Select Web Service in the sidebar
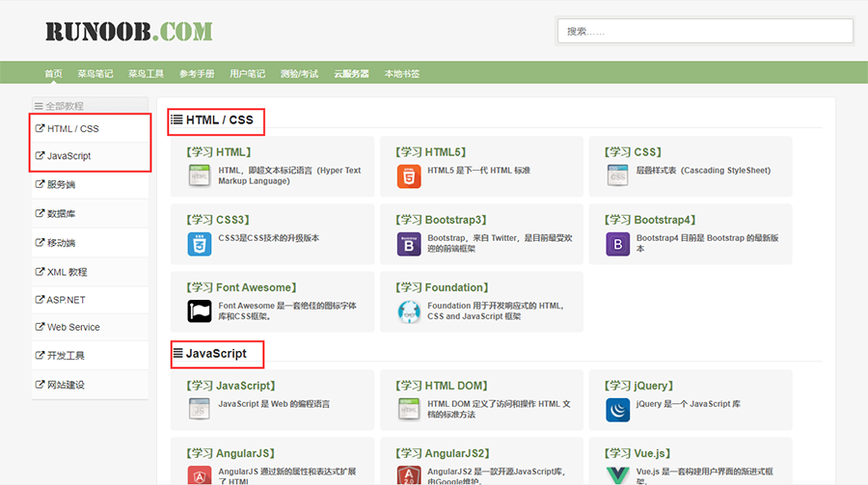Image resolution: width=868 pixels, height=485 pixels. click(90, 327)
